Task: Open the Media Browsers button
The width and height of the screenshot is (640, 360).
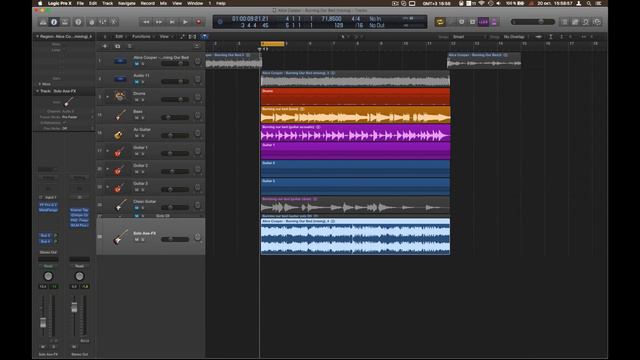Action: pos(597,22)
